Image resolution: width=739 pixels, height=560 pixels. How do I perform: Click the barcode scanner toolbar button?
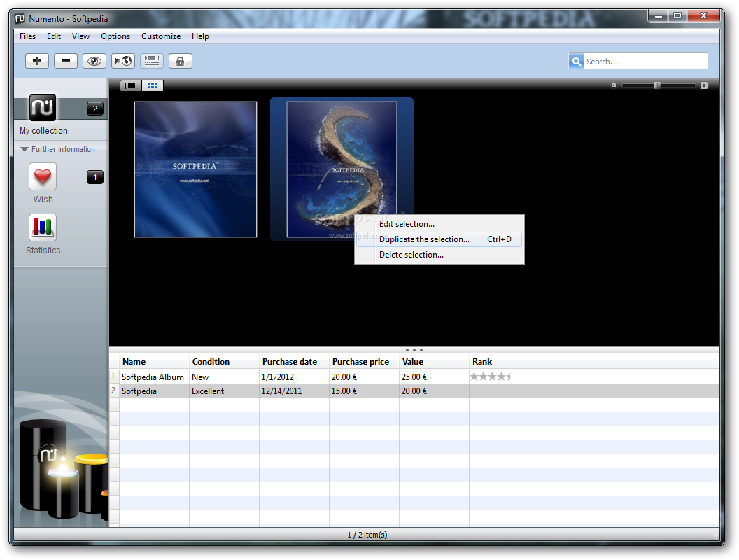pos(152,61)
